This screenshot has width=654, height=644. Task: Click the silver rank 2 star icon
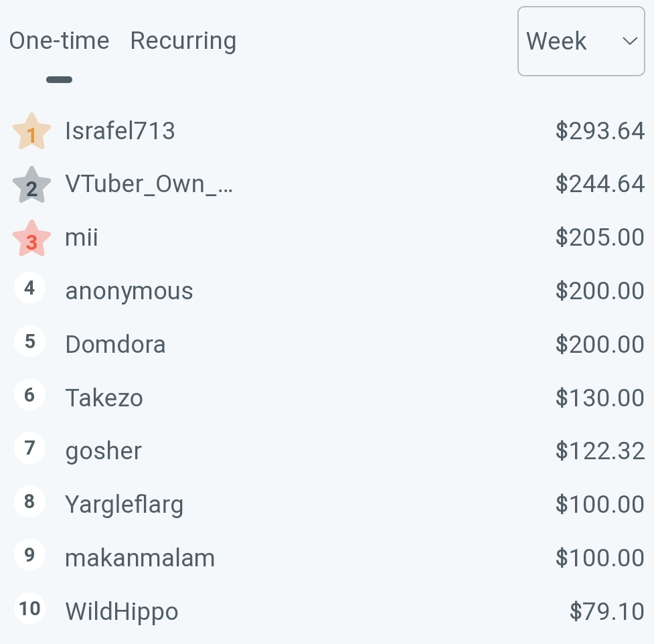pos(31,185)
